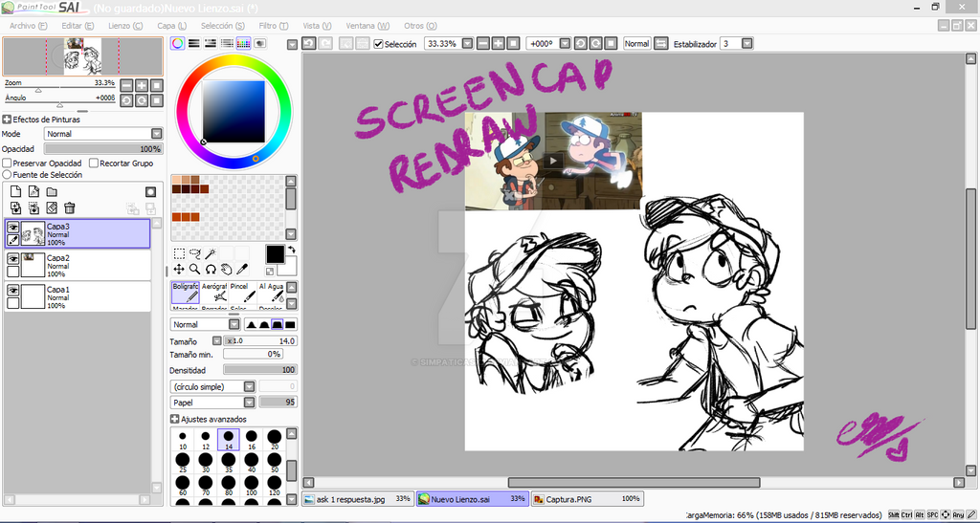The image size is (980, 523).
Task: Activate the eyedropper color picker tool
Action: point(242,269)
